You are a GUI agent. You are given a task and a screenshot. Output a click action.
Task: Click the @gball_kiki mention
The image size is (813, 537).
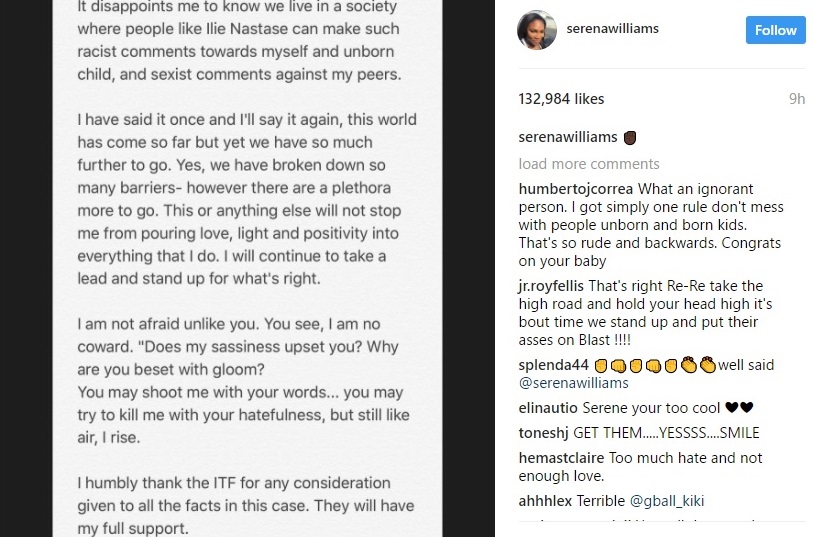click(x=668, y=500)
